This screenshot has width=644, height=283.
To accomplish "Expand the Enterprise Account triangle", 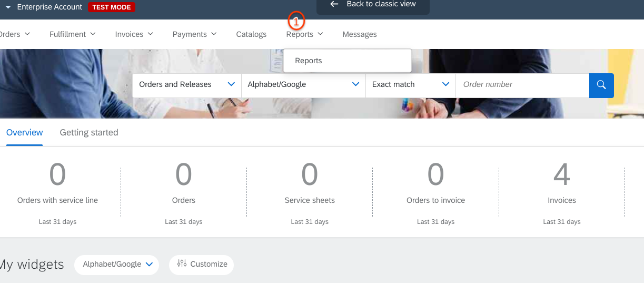I will click(8, 7).
